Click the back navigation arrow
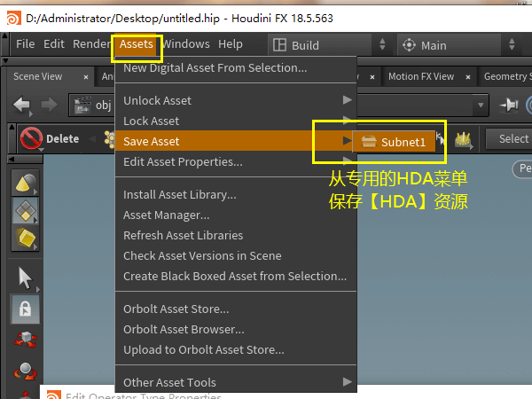 point(22,105)
